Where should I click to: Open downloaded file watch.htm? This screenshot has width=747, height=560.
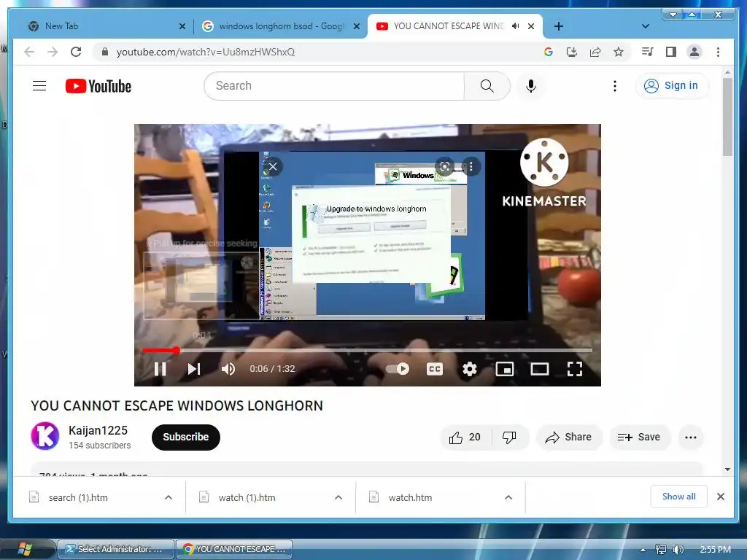[410, 497]
